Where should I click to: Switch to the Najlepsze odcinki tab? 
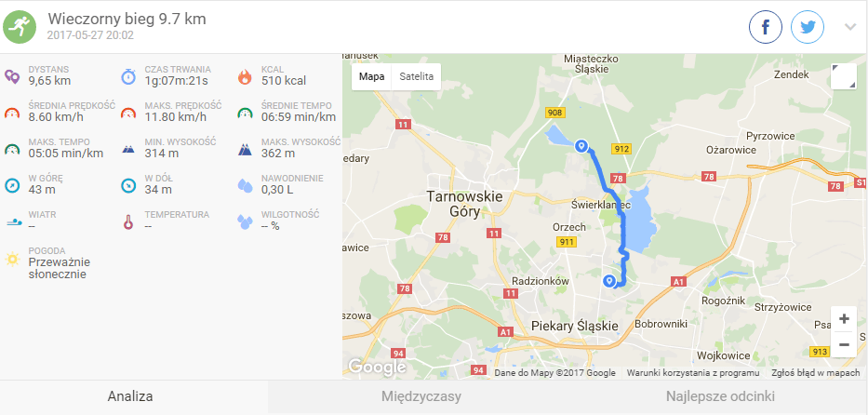(720, 396)
